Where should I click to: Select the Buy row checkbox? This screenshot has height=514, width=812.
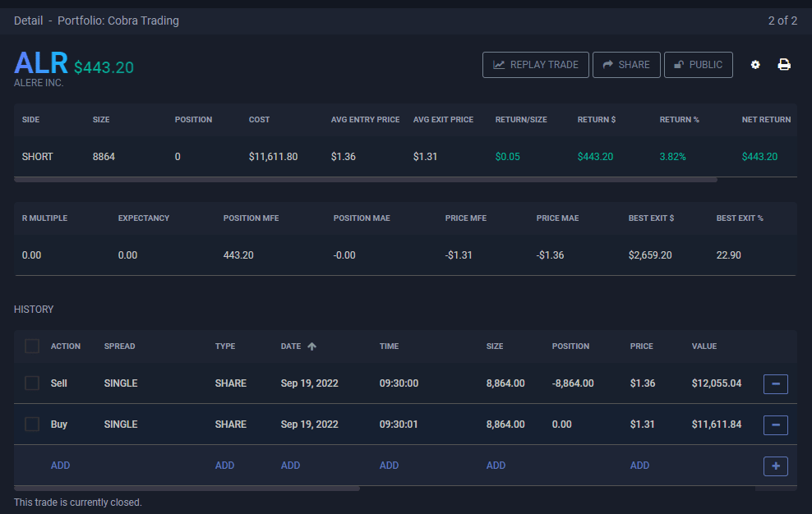coord(32,425)
